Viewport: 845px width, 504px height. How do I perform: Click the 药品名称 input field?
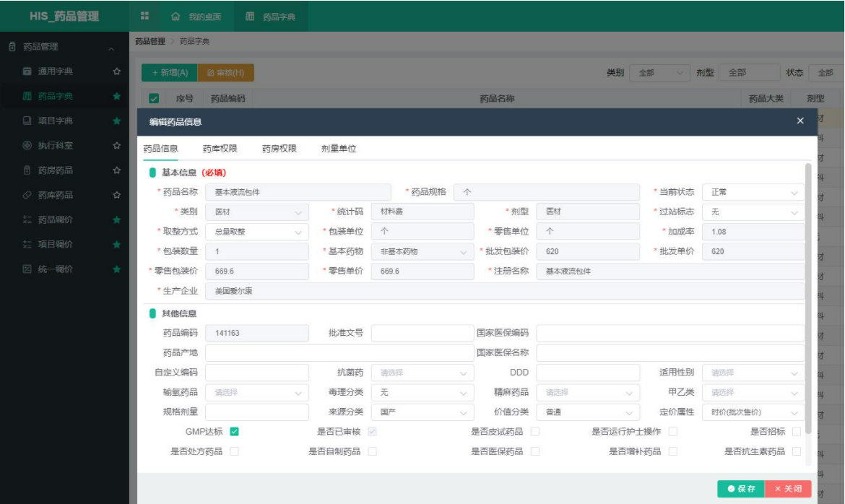point(298,192)
